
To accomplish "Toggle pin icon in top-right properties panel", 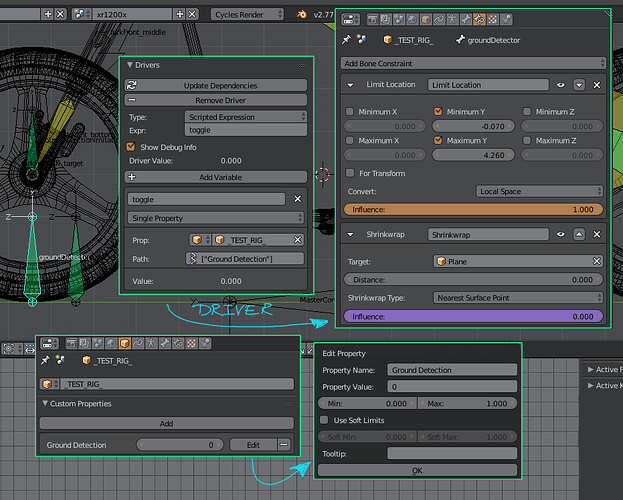I will pos(346,40).
